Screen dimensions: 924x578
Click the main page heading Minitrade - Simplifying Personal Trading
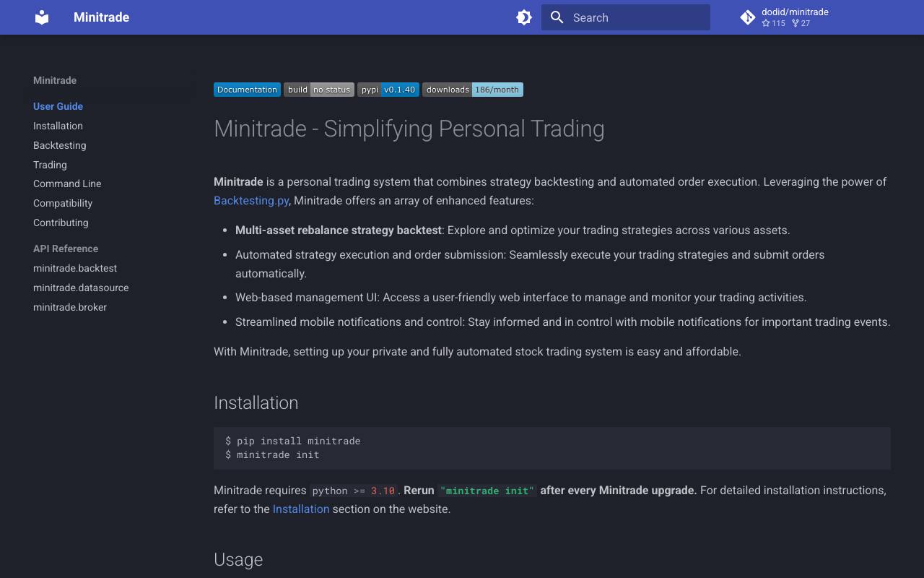409,129
